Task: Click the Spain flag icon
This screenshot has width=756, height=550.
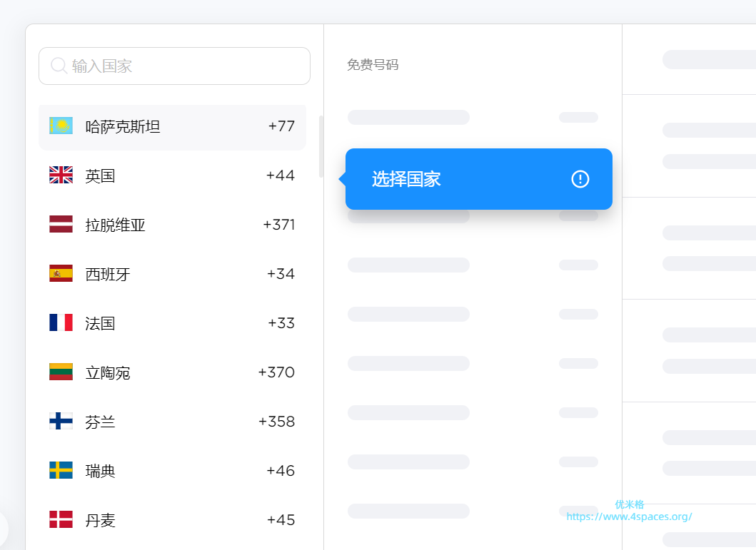Action: point(61,274)
